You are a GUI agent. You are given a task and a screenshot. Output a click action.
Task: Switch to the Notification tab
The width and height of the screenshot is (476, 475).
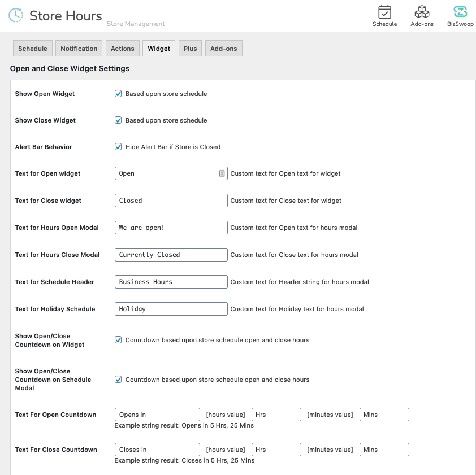click(79, 49)
